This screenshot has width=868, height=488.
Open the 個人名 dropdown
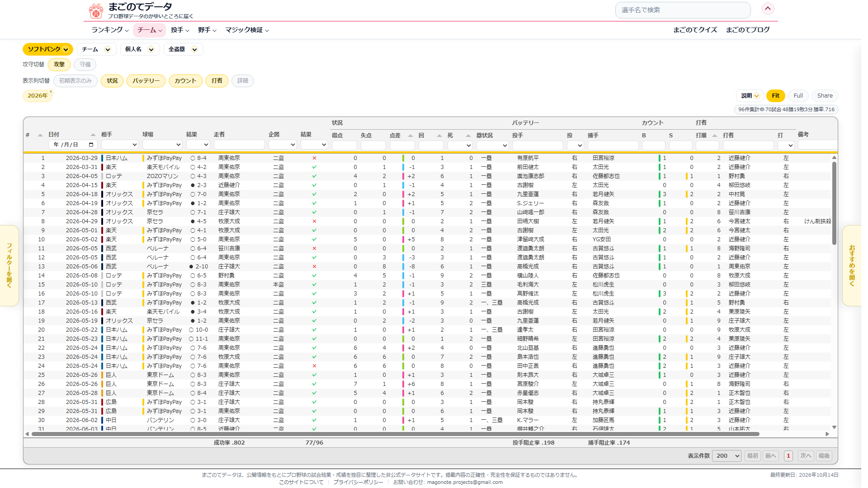[140, 49]
